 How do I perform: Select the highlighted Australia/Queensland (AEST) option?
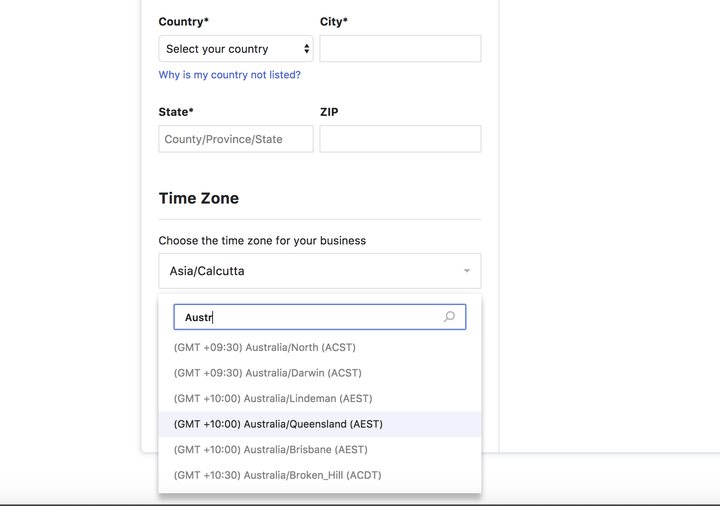tap(278, 424)
